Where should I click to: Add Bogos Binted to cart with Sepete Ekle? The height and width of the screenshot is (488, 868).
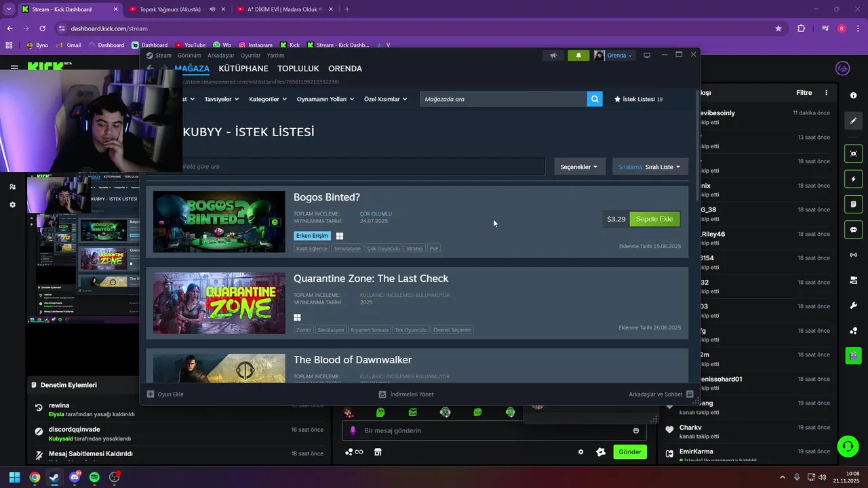point(654,219)
